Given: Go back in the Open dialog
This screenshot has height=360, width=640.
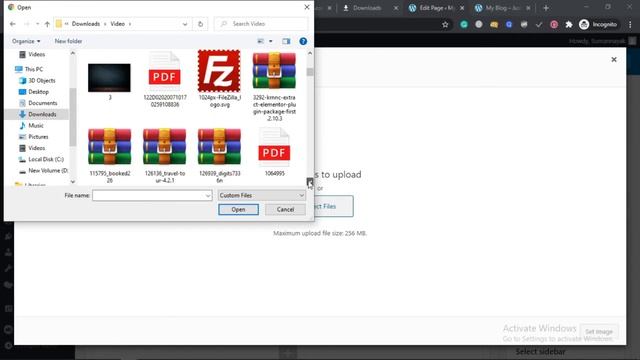Looking at the screenshot, I should 13,24.
